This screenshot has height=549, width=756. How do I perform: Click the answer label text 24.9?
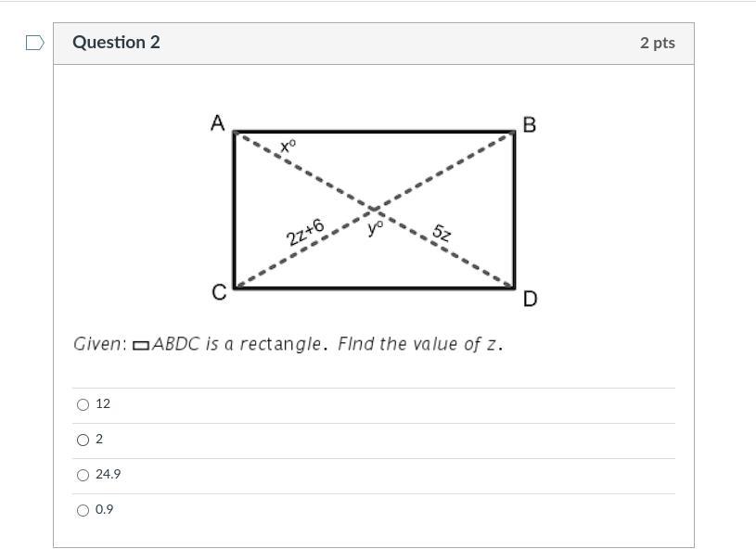pyautogui.click(x=108, y=475)
